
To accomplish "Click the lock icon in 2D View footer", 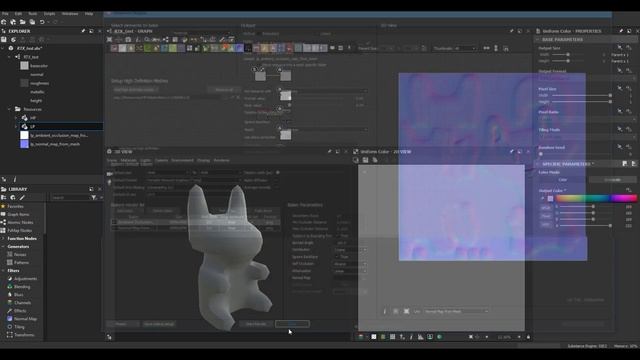I will point(528,337).
